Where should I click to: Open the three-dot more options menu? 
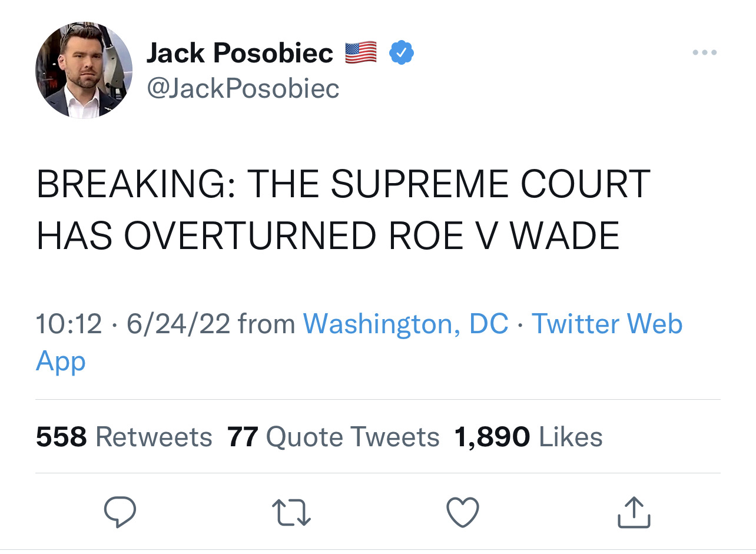tap(705, 53)
